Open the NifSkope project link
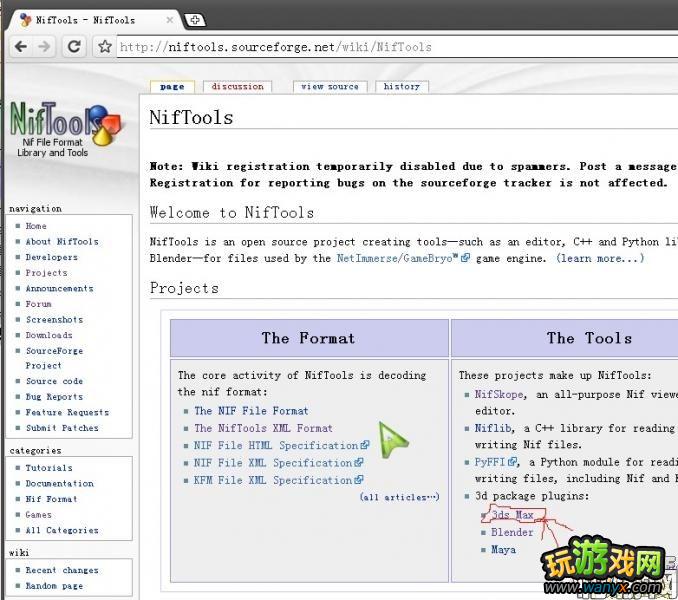This screenshot has height=600, width=678. coord(499,394)
